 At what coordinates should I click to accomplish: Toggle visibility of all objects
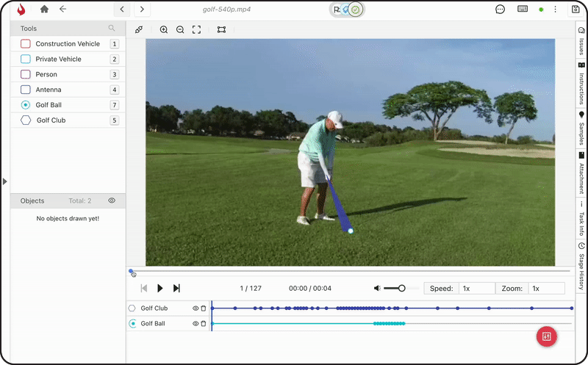tap(112, 200)
